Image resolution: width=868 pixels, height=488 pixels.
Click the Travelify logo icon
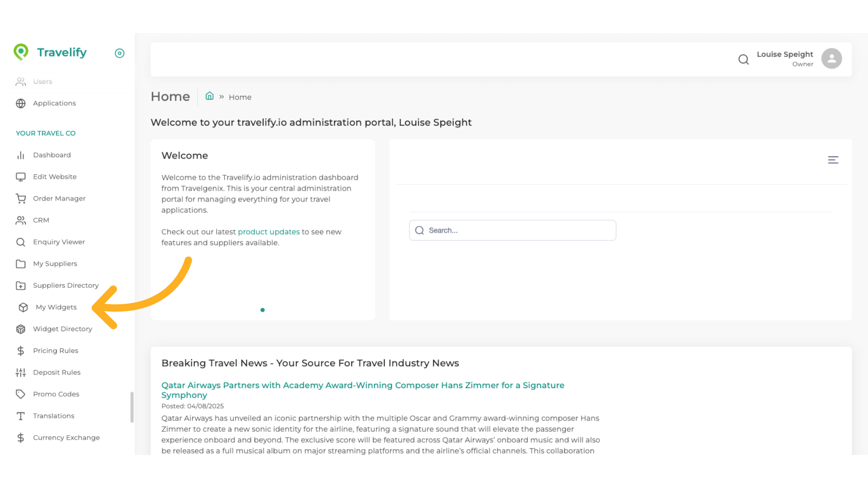pos(21,52)
